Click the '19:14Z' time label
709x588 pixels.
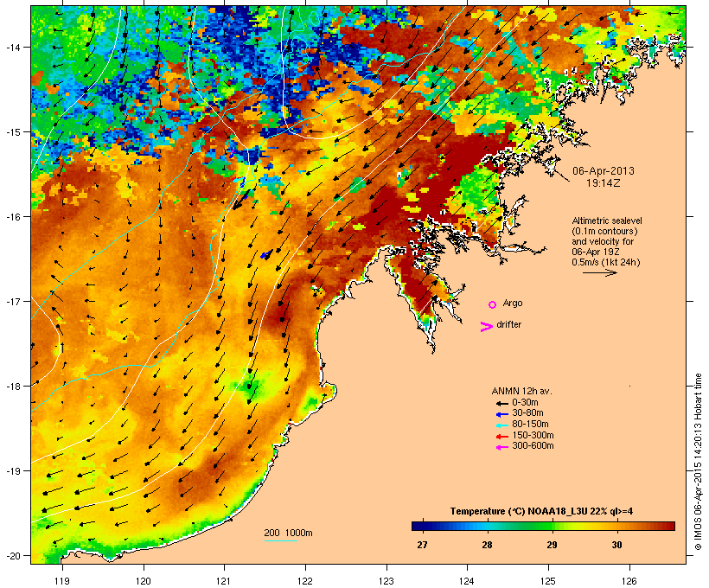(604, 183)
